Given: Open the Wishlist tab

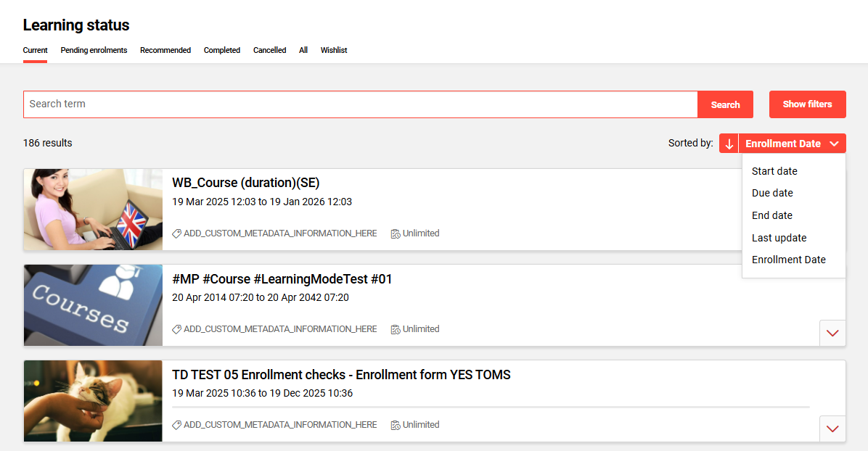Looking at the screenshot, I should 334,50.
